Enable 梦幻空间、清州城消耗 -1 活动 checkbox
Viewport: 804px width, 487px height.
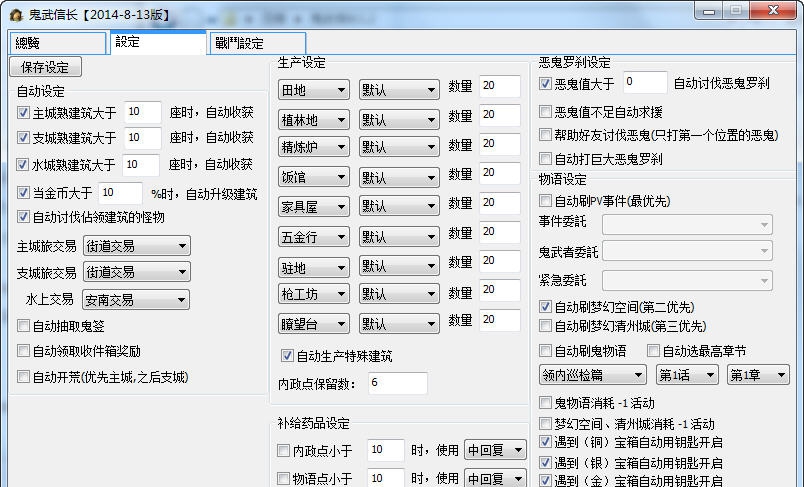[545, 423]
